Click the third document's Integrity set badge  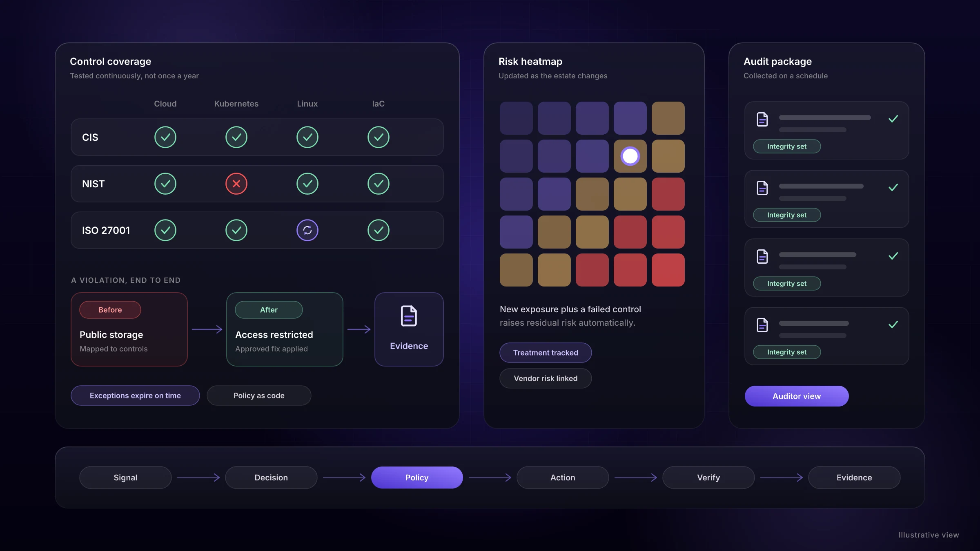787,284
